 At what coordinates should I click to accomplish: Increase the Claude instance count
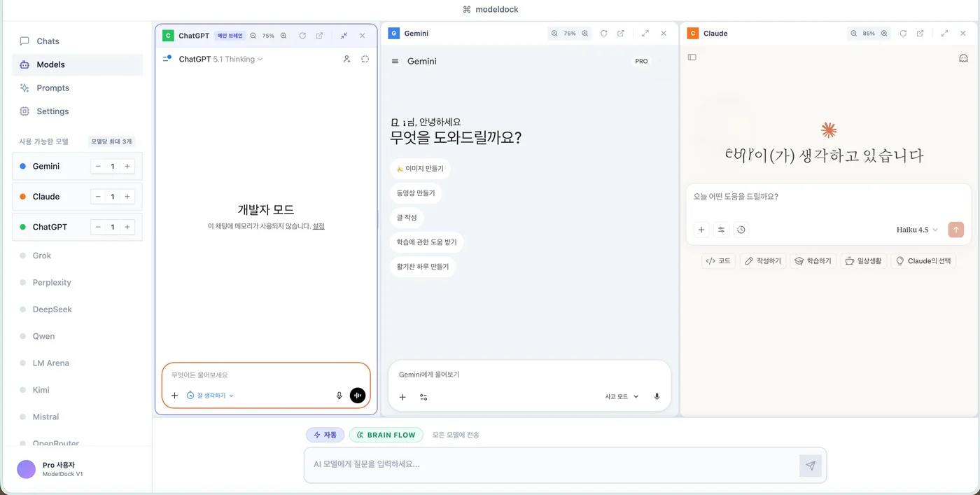[127, 197]
